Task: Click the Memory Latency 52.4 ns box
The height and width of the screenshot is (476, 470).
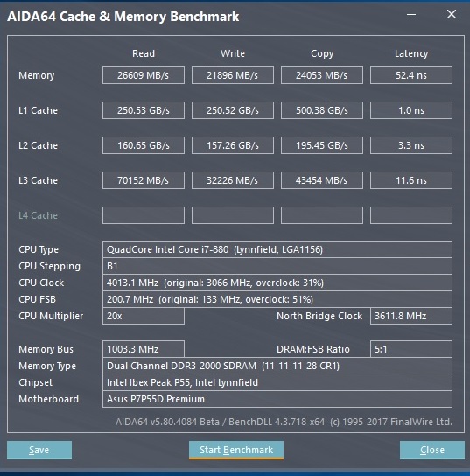Action: pyautogui.click(x=411, y=75)
